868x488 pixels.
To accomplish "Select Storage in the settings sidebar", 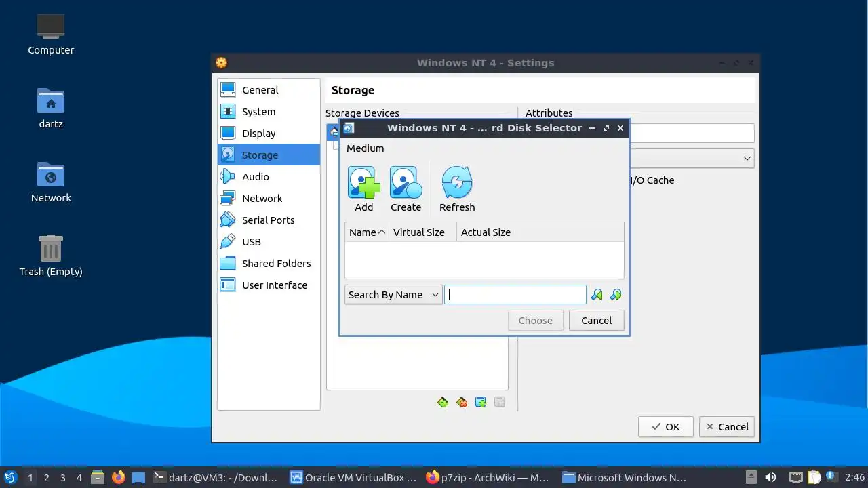I will tap(269, 155).
